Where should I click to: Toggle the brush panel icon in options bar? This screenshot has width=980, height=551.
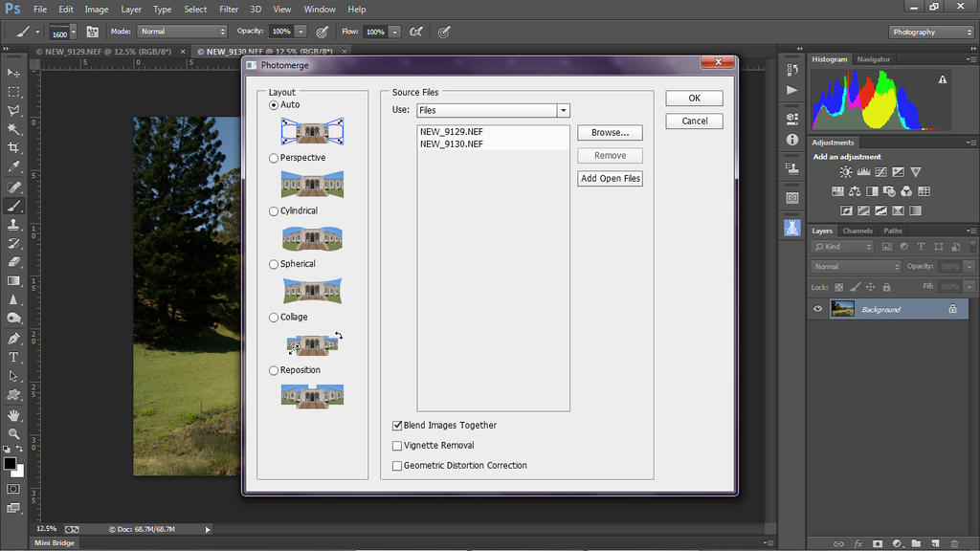[x=94, y=32]
